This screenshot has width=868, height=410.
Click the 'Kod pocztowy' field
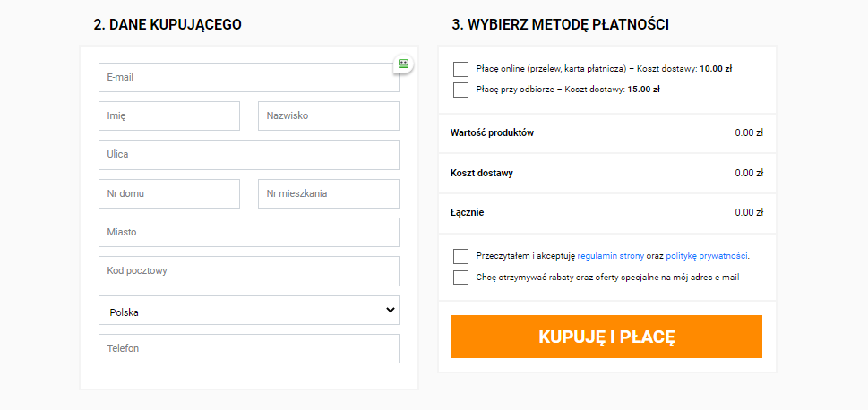[248, 271]
